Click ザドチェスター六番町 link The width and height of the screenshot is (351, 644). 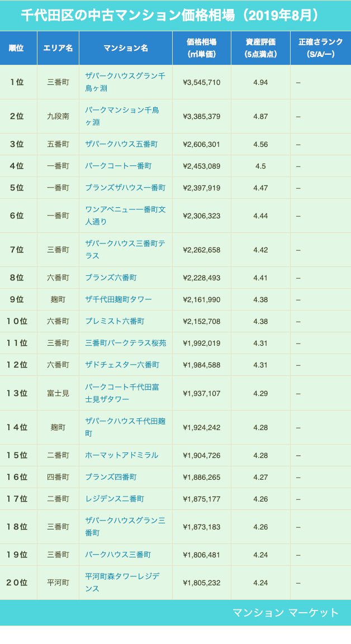tap(122, 365)
